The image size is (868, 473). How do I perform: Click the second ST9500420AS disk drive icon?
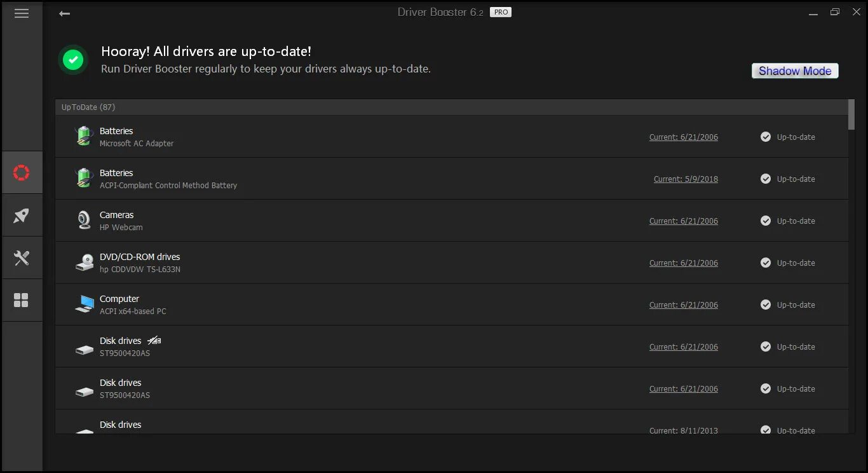pos(85,392)
